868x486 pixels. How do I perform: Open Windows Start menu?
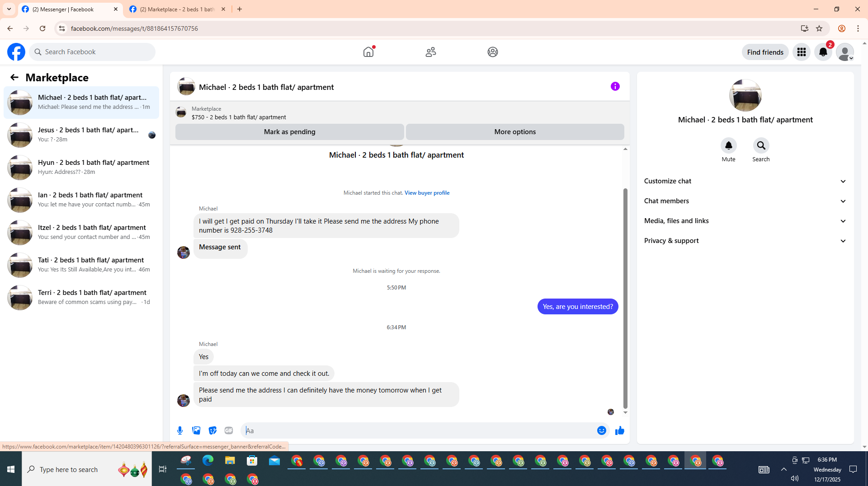tap(11, 469)
